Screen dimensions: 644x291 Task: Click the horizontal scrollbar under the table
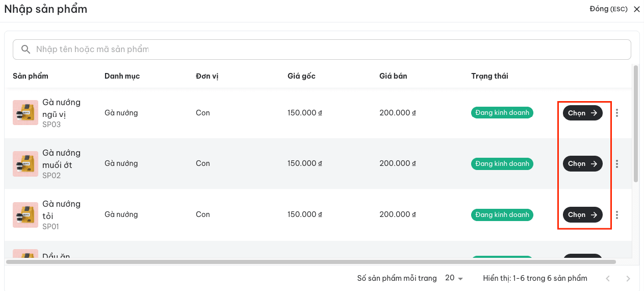pyautogui.click(x=311, y=262)
